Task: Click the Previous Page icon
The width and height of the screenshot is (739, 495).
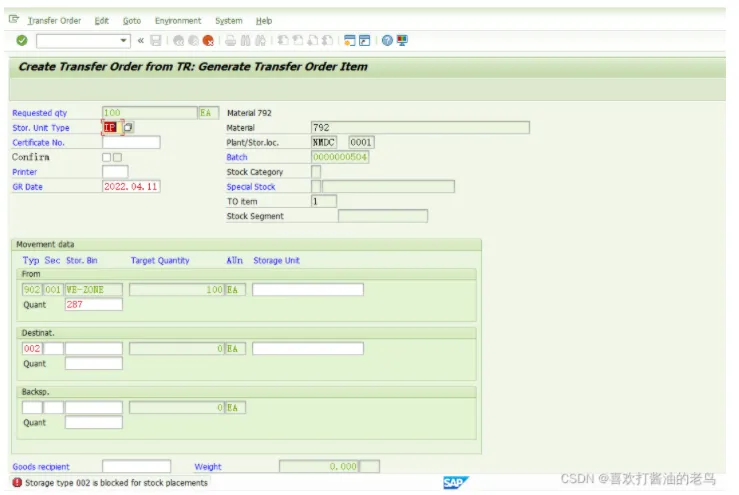Action: pyautogui.click(x=297, y=41)
